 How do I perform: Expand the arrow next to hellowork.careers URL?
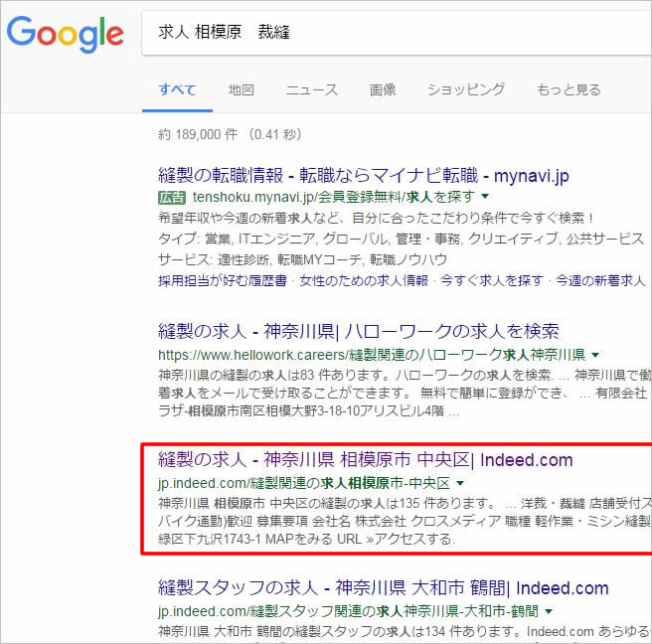[595, 355]
